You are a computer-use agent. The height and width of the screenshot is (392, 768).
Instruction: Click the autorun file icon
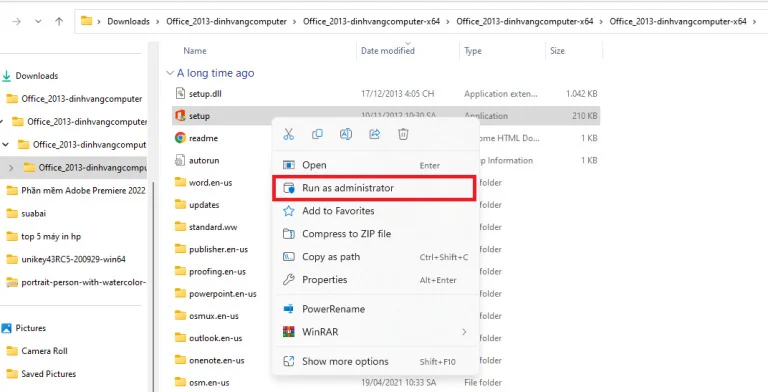pos(180,160)
